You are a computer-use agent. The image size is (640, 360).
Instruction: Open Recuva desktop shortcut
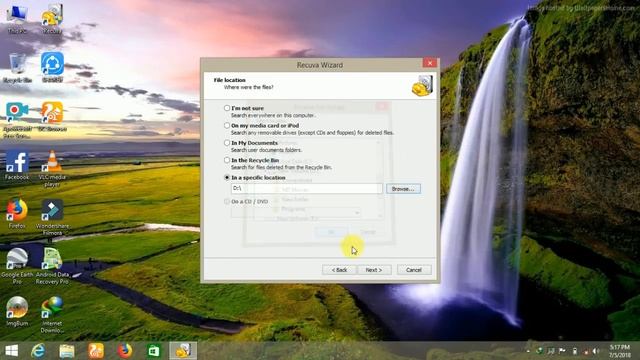tap(52, 18)
